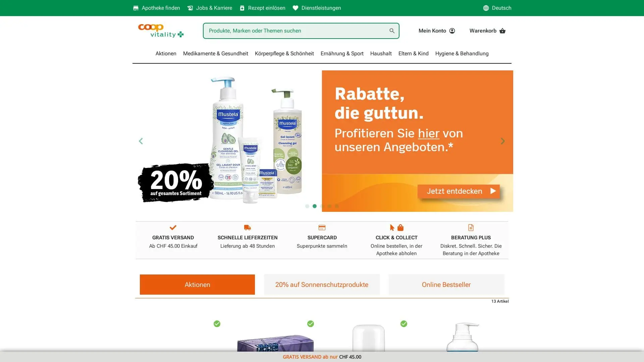The height and width of the screenshot is (362, 644).
Task: Click the Gratis Versand checkmark icon
Action: tap(173, 228)
